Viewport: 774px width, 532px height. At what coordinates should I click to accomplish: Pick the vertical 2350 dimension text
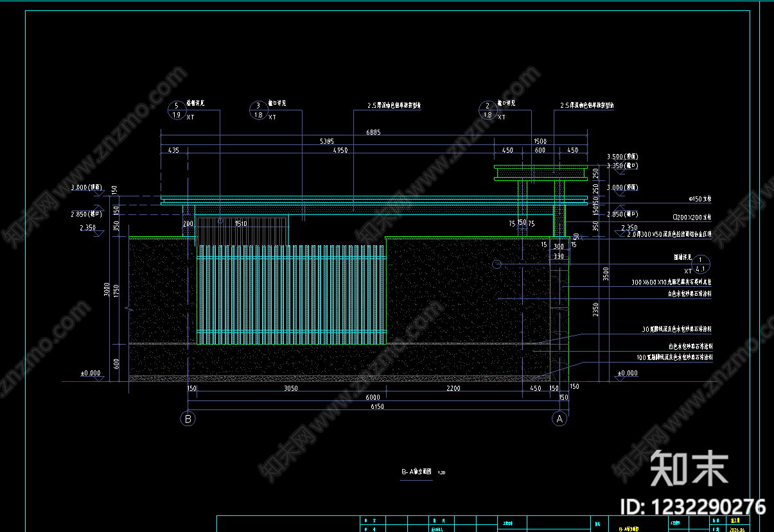tap(595, 309)
